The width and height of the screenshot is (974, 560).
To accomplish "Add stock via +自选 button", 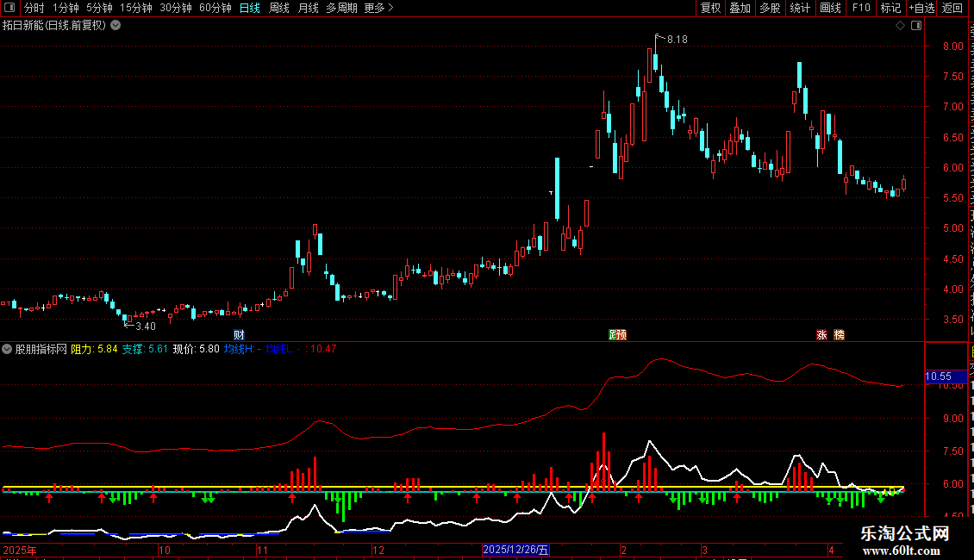I will tap(921, 8).
